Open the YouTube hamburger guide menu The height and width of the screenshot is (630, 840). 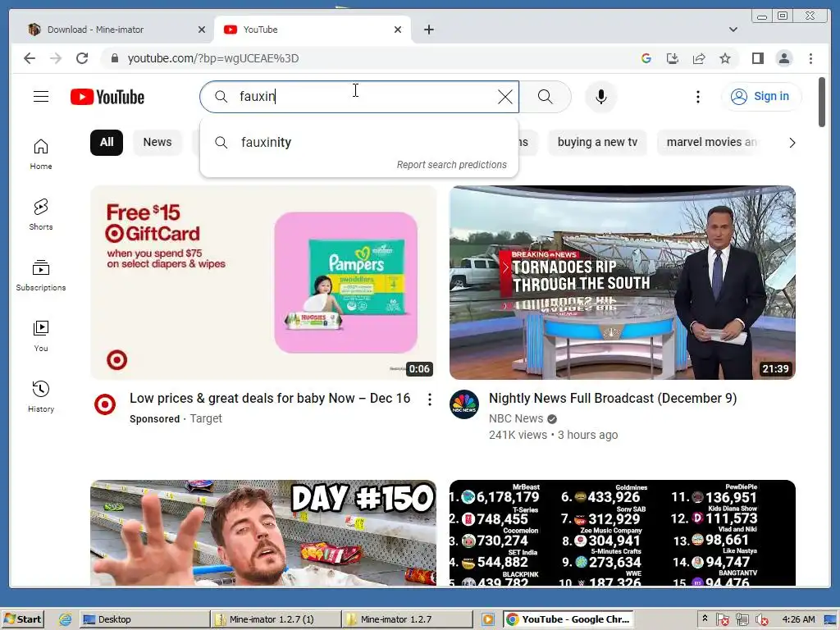(x=41, y=97)
